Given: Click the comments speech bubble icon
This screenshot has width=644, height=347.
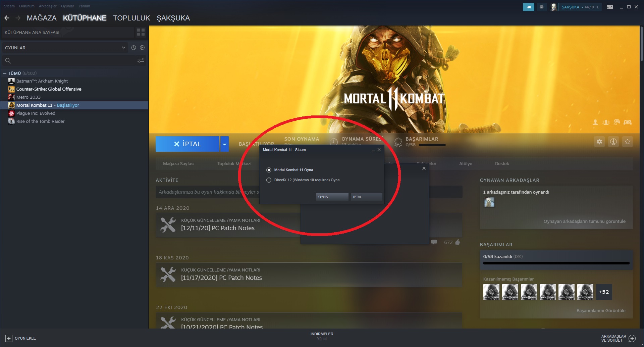Looking at the screenshot, I should click(x=434, y=242).
